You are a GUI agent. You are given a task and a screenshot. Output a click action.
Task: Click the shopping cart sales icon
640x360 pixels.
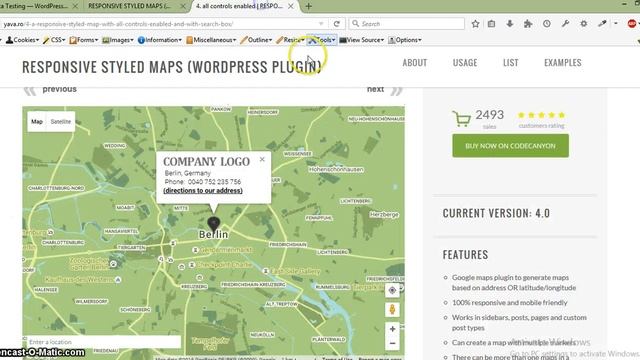point(462,119)
